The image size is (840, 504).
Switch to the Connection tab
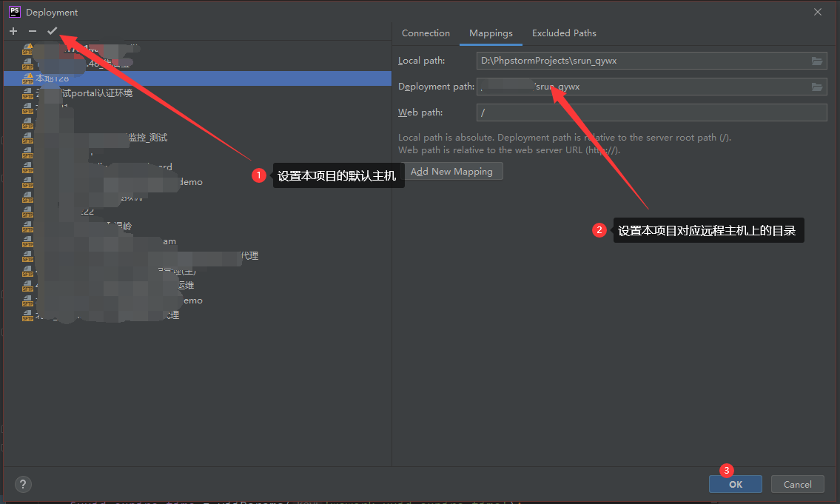(x=426, y=33)
